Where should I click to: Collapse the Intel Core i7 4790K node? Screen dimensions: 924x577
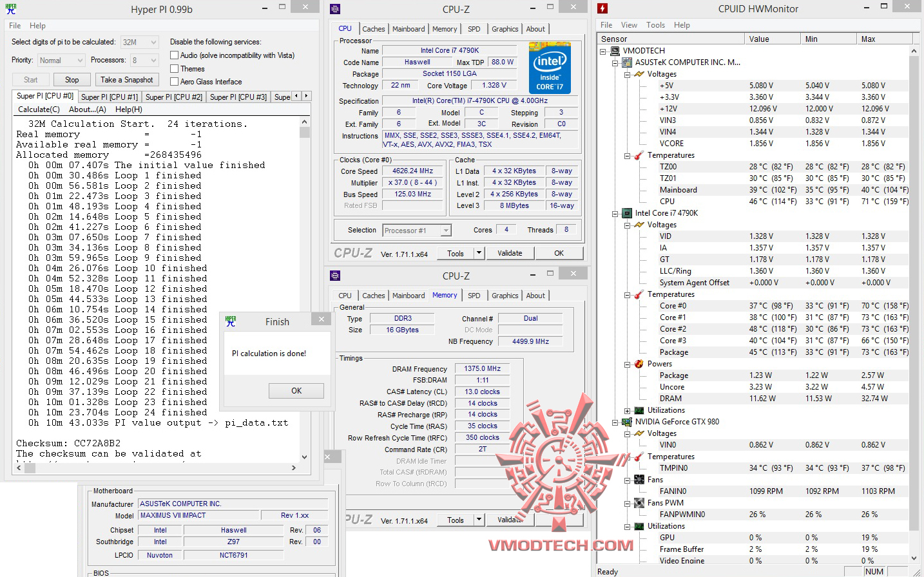coord(615,213)
